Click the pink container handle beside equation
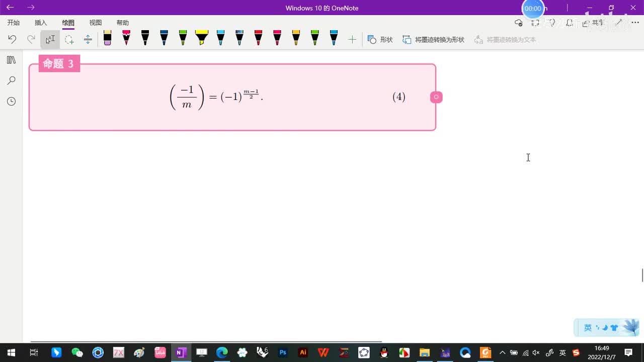 [436, 97]
